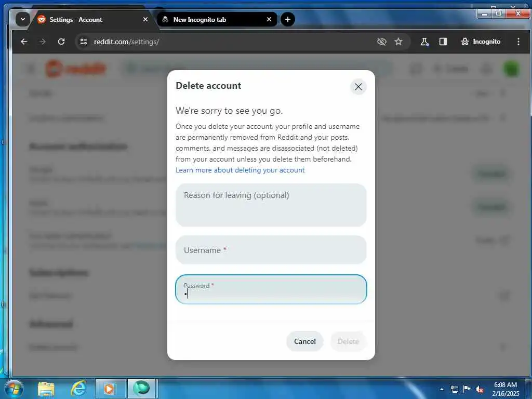Click the Delete button in the dialog

tap(348, 341)
